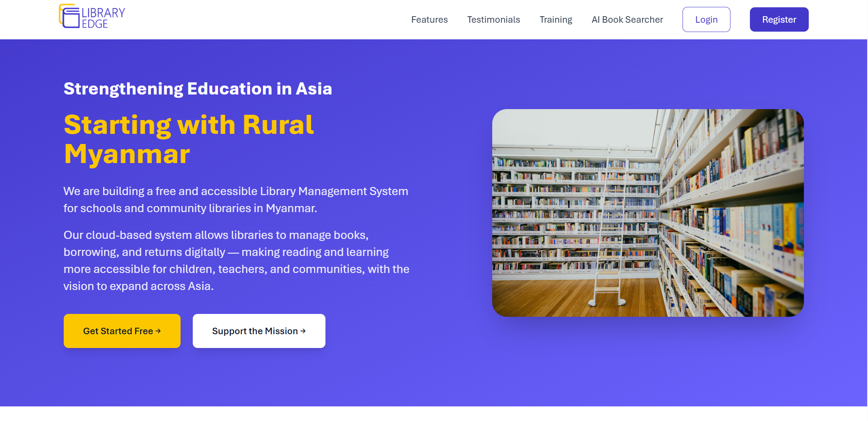
Task: Click the LIBRARY EDGE logo text
Action: click(x=103, y=18)
